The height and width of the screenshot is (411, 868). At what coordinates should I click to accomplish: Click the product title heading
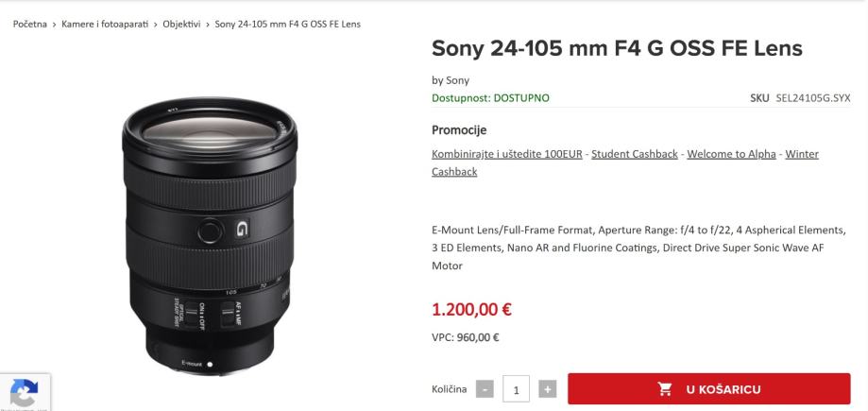[x=617, y=47]
